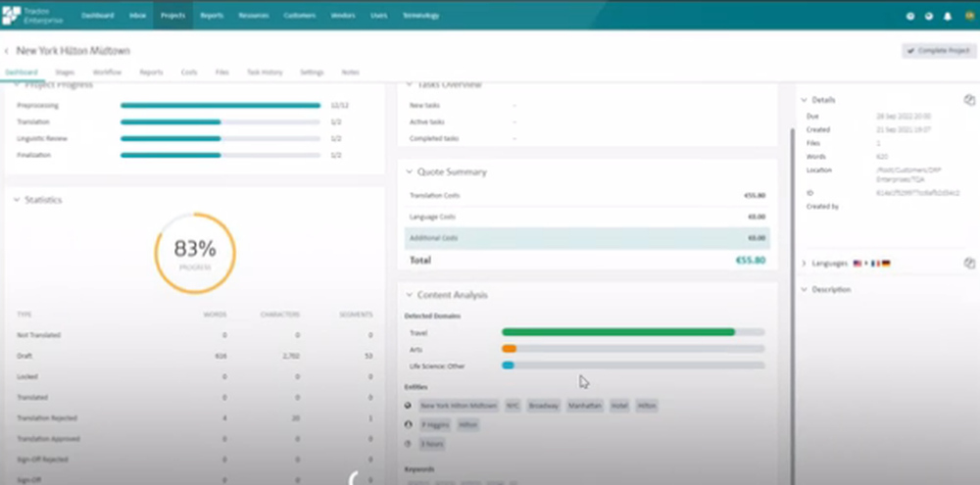This screenshot has width=980, height=485.
Task: Click the French flag in Languages
Action: coord(875,264)
